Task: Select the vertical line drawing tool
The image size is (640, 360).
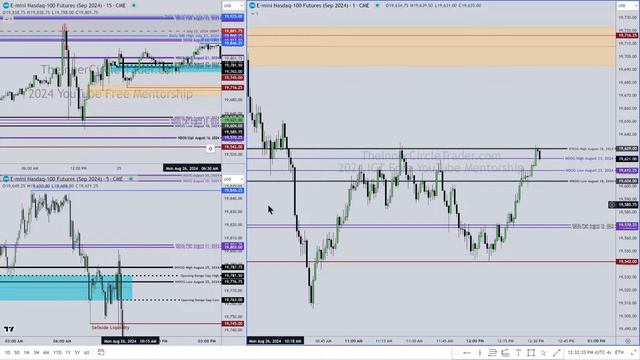Action: (480, 353)
